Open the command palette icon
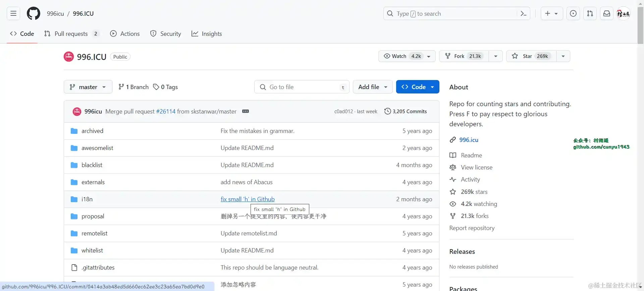The image size is (644, 291). tap(523, 13)
